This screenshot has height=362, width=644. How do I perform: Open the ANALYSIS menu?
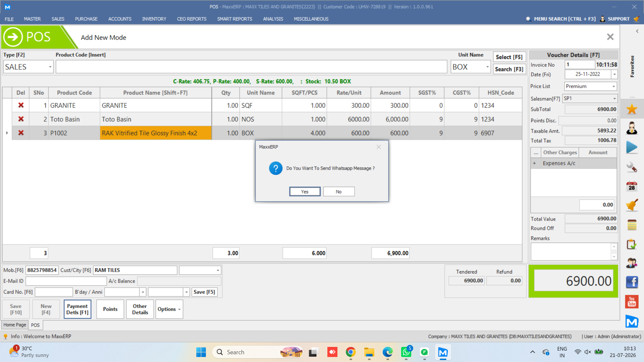[273, 19]
